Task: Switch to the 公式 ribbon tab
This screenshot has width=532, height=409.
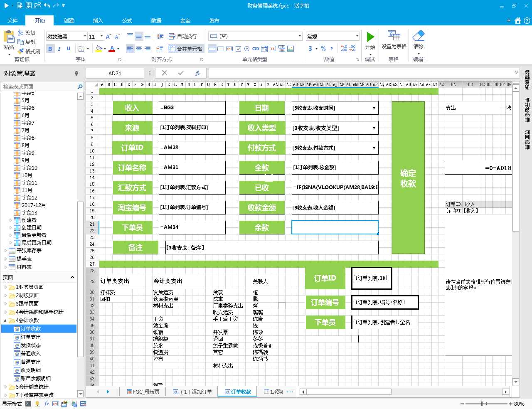Action: click(127, 21)
